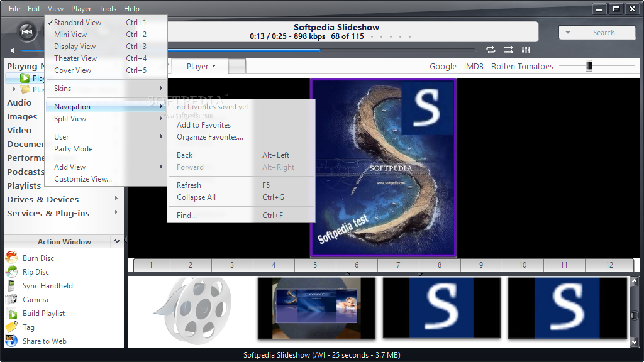Click the Tag icon

(11, 327)
